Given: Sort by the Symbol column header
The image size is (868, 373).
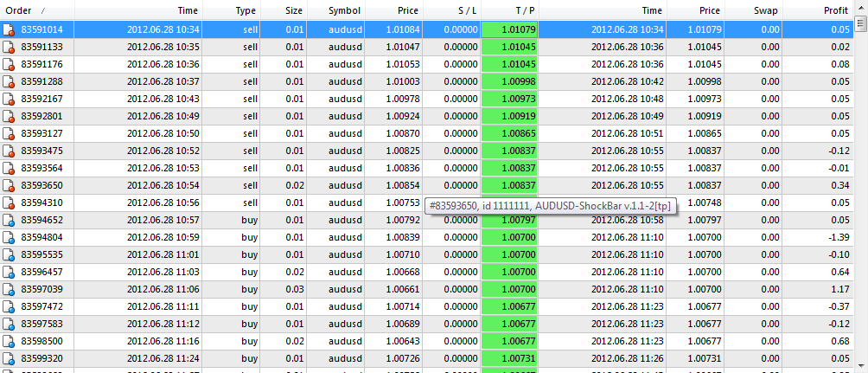Looking at the screenshot, I should [x=335, y=10].
